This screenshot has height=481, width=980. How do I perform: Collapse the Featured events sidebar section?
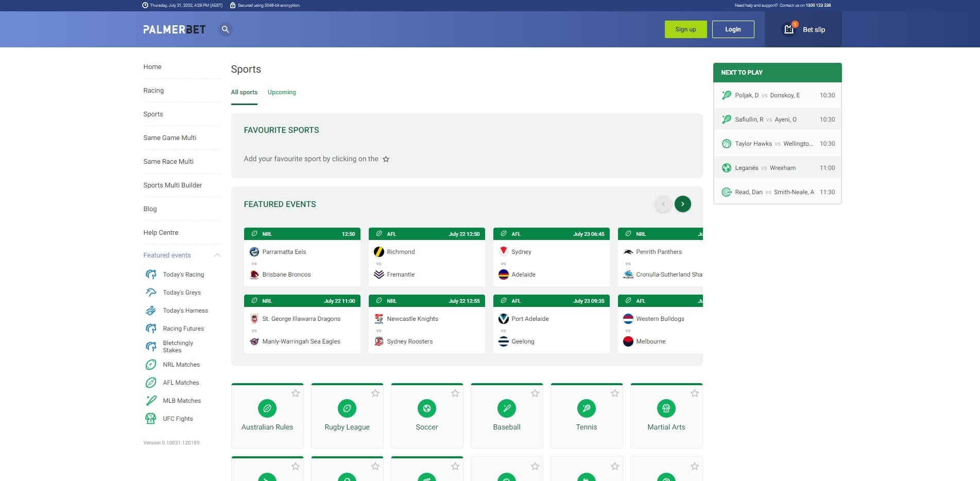[217, 255]
